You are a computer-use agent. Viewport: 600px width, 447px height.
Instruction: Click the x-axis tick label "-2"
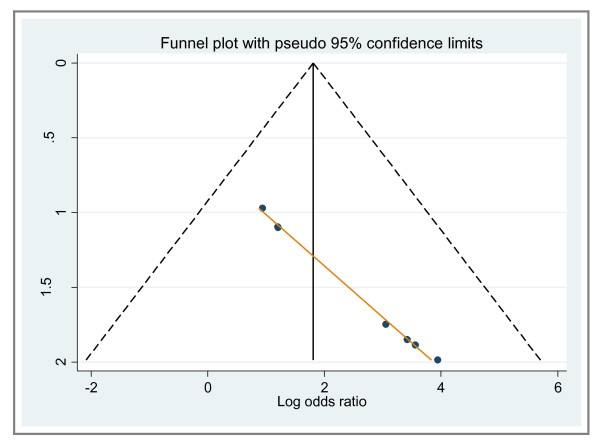92,386
